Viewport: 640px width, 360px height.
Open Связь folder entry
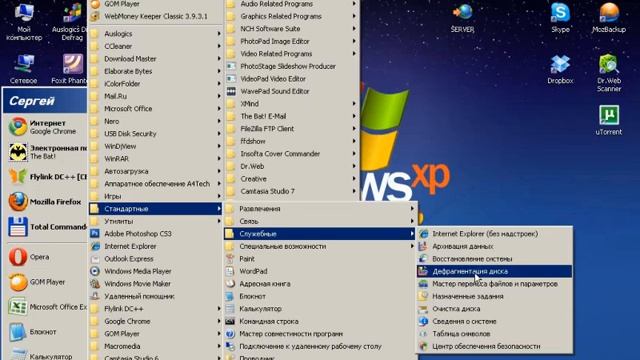point(320,221)
